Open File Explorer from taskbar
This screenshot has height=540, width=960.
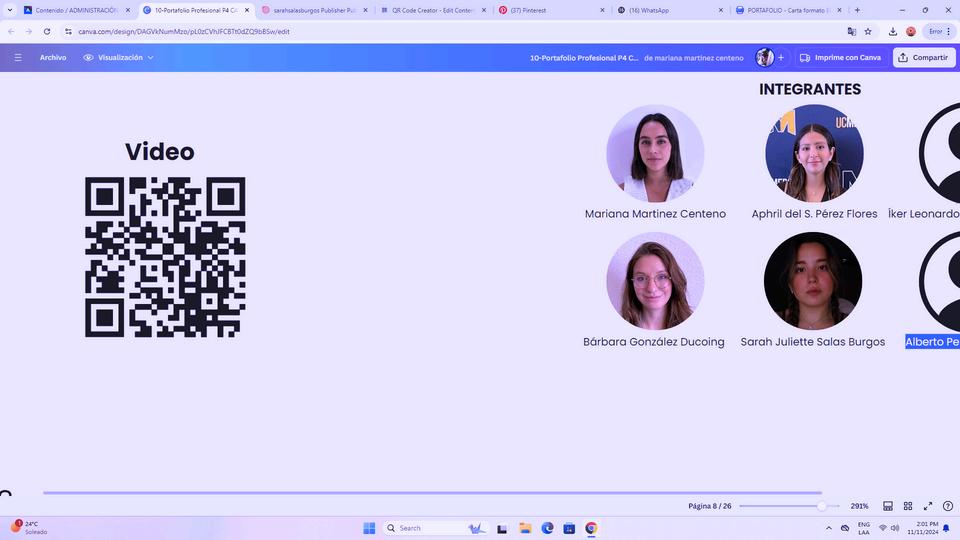pos(525,528)
